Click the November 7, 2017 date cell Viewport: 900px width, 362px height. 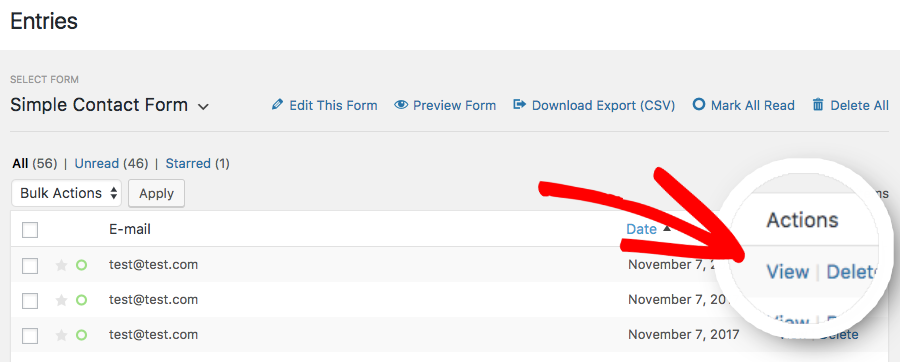coord(684,335)
